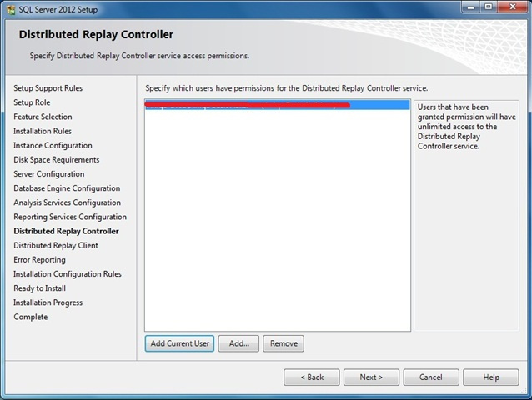Click the Reporting Services Configuration step
This screenshot has height=400, width=532.
(70, 217)
